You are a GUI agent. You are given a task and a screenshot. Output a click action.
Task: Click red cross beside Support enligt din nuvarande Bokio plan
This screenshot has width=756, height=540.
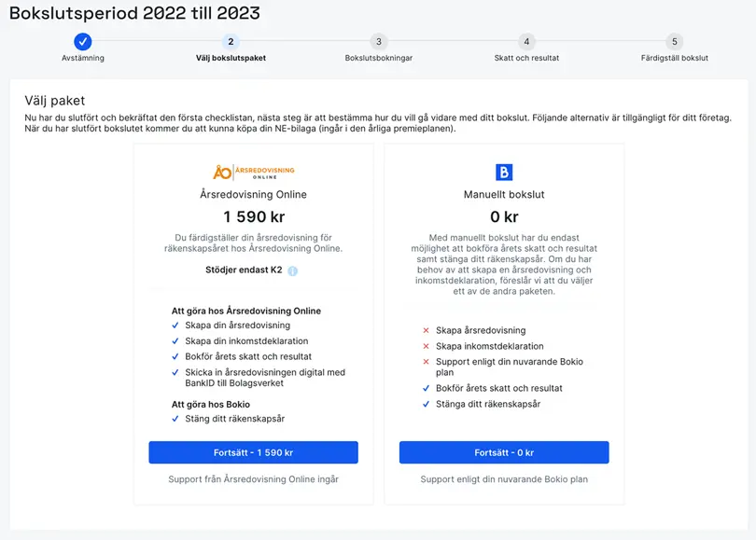click(x=426, y=362)
